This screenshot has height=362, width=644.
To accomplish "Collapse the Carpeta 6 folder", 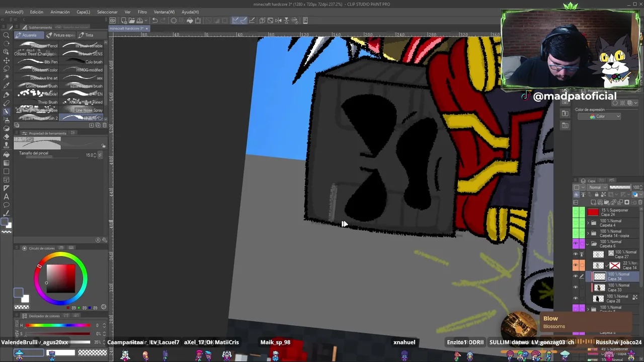I will (588, 244).
